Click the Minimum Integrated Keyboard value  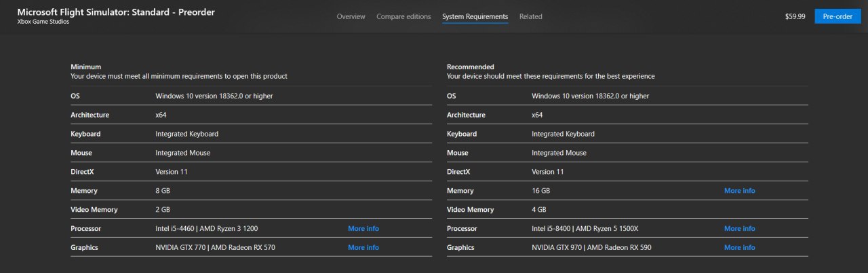[x=187, y=134]
